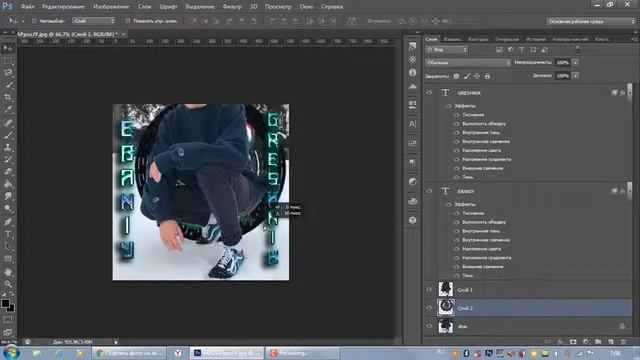This screenshot has width=640, height=360.
Task: Click the background color swatch
Action: 11,308
